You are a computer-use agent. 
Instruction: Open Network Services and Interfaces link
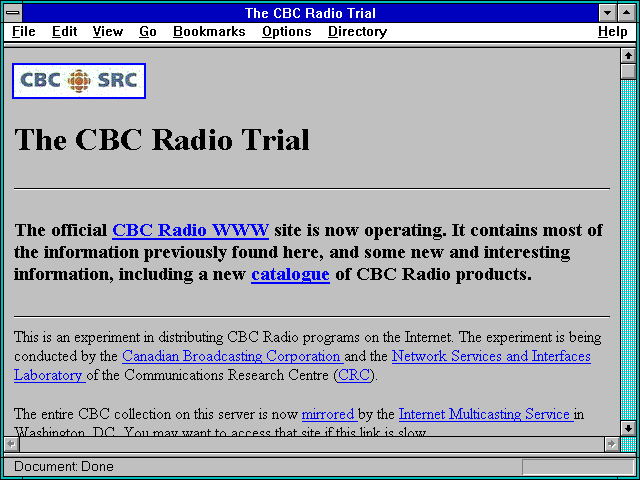(x=491, y=356)
